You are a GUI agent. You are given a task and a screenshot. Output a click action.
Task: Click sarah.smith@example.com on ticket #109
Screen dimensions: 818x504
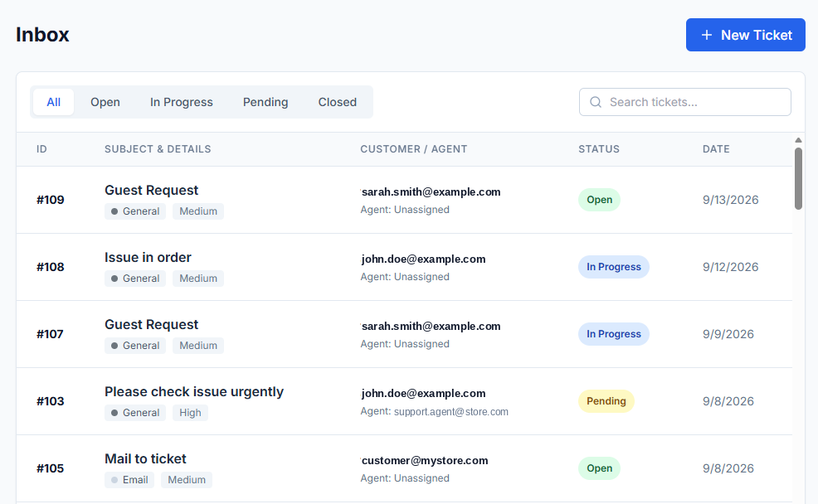(x=431, y=191)
